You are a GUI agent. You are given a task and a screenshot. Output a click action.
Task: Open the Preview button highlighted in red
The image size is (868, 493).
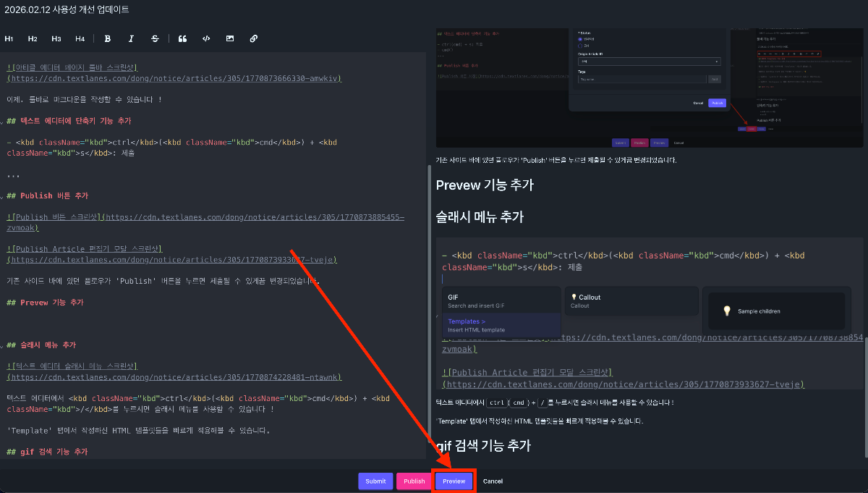454,481
